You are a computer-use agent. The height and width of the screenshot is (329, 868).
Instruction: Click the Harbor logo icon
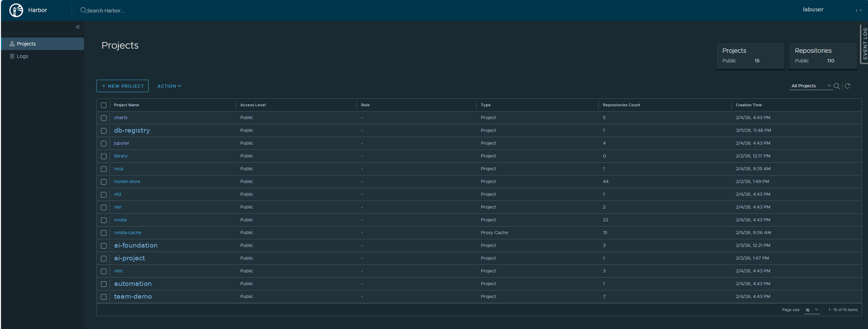coord(16,10)
